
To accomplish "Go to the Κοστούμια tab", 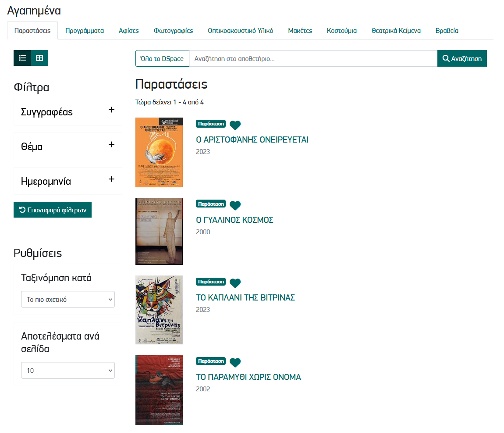I will 341,31.
